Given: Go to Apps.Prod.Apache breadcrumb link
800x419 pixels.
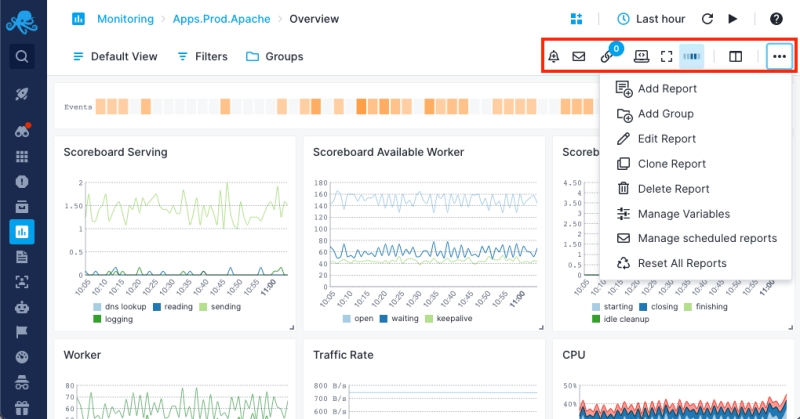Looking at the screenshot, I should (x=221, y=19).
